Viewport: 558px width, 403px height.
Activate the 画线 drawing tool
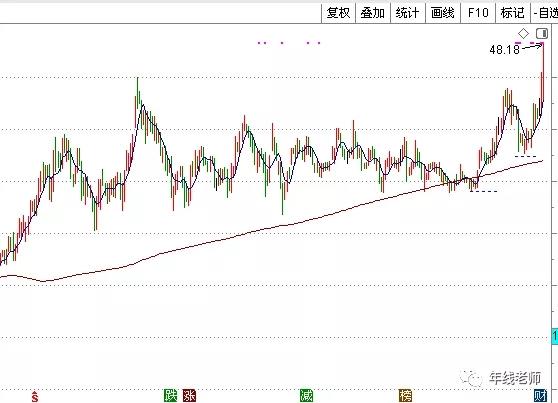[443, 13]
